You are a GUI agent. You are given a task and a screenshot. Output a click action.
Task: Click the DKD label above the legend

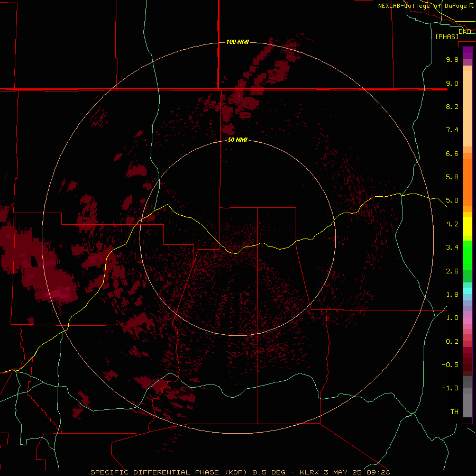point(465,31)
